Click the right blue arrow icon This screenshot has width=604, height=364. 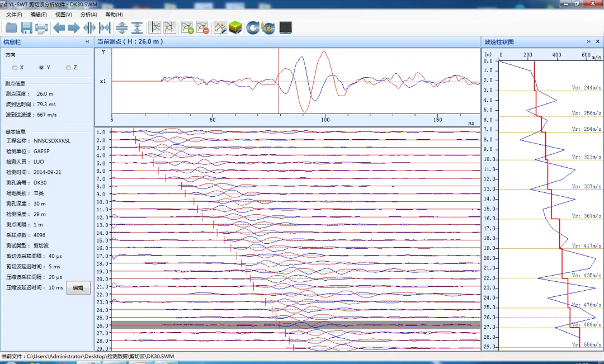click(74, 27)
